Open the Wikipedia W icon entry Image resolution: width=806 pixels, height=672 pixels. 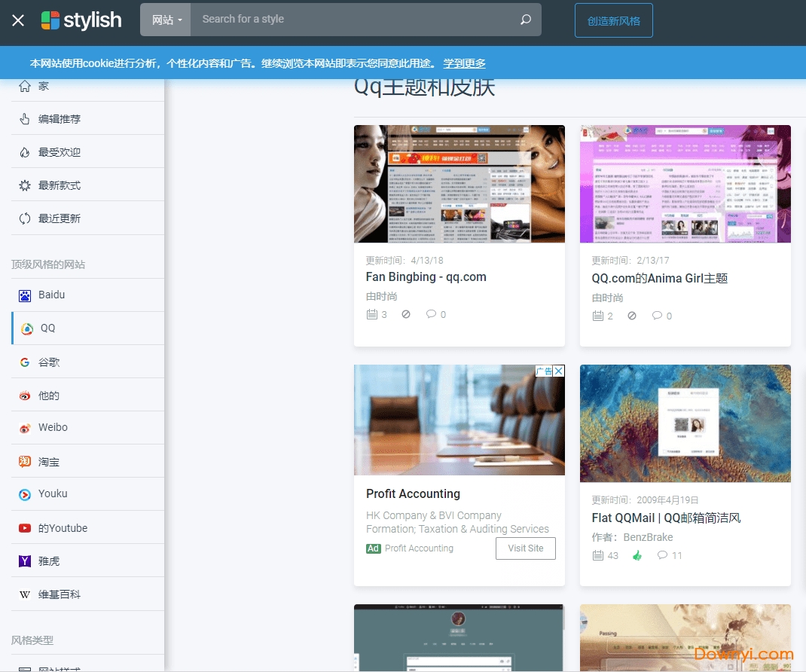tap(25, 594)
